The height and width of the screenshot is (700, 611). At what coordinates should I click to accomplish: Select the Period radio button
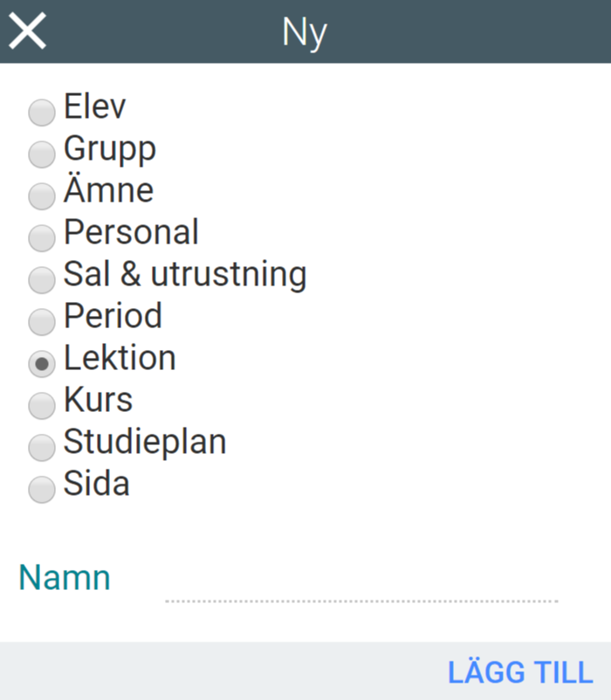[x=41, y=322]
